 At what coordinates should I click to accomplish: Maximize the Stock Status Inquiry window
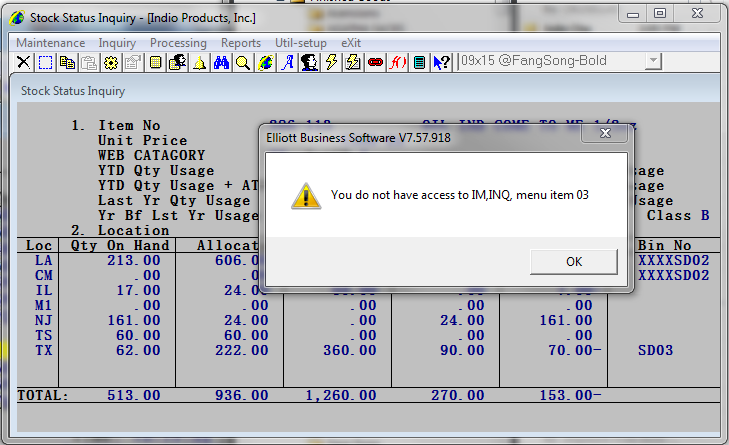click(660, 13)
